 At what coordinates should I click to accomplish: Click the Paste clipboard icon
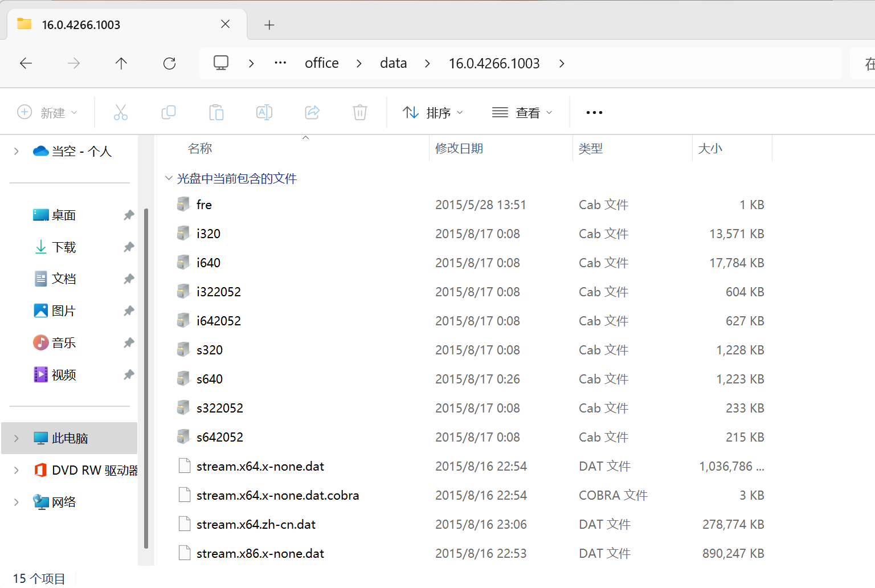tap(216, 112)
